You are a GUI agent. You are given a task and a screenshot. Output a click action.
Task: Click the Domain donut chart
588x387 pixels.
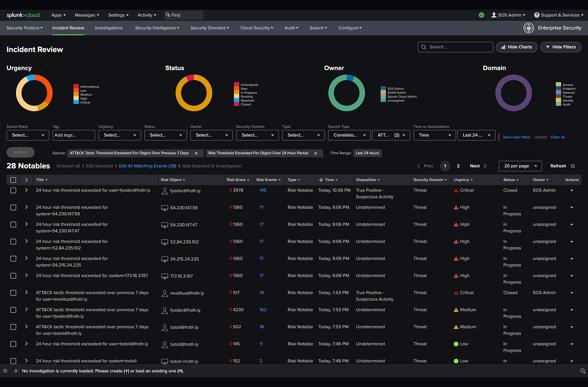(513, 93)
